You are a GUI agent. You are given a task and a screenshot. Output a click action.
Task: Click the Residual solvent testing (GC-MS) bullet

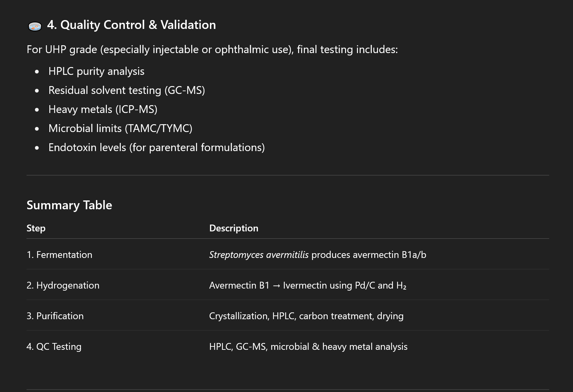(x=127, y=91)
